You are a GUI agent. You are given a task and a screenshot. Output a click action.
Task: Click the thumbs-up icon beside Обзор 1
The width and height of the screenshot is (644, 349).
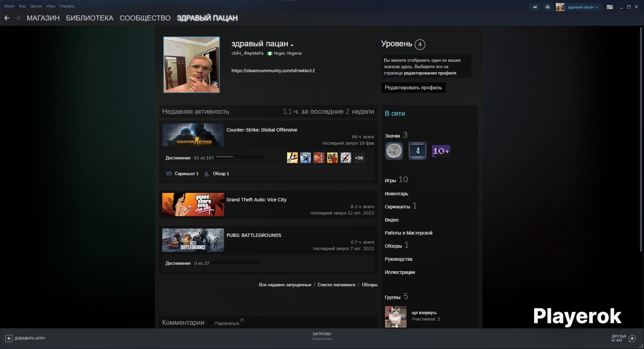point(207,173)
